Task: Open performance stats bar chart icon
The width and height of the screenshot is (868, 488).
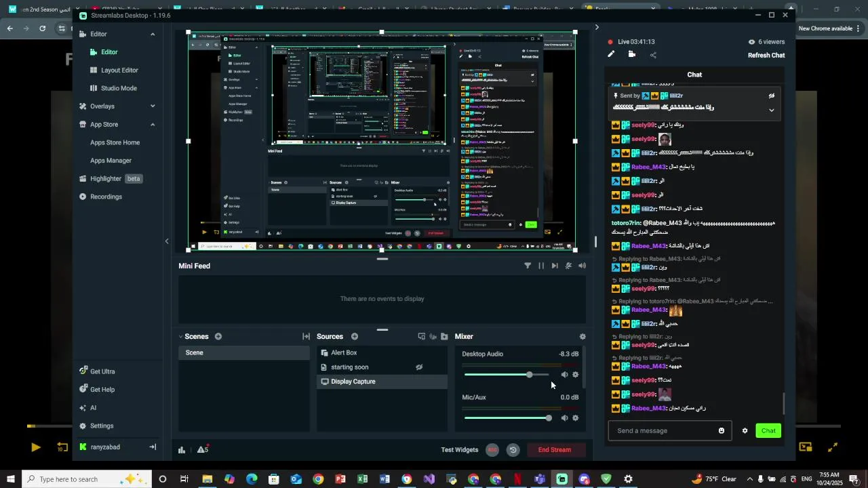Action: pos(182,450)
